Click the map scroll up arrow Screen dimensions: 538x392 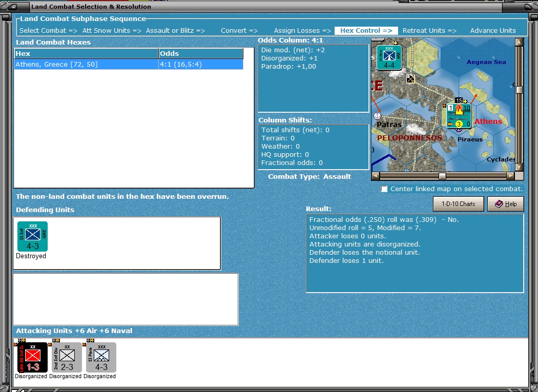pos(519,42)
